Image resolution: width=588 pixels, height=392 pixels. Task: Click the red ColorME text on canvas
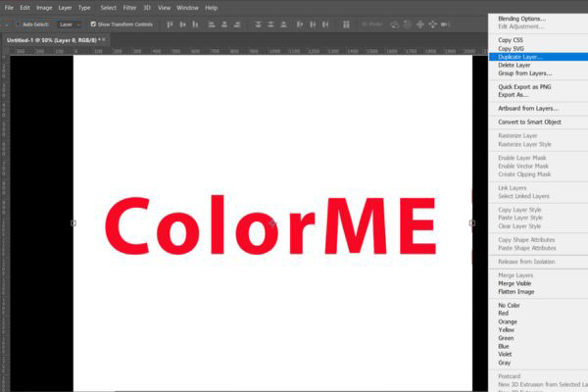click(x=270, y=225)
